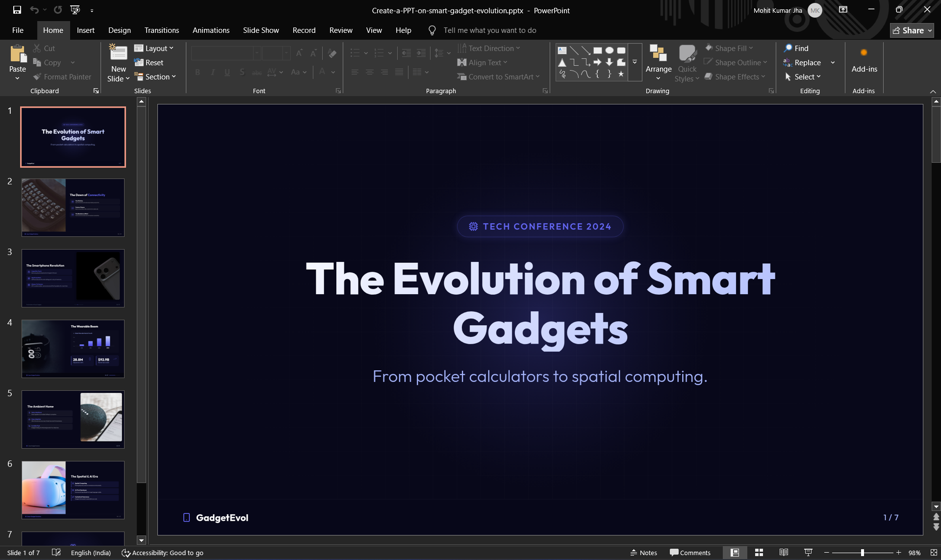This screenshot has height=560, width=941.
Task: Click the English (India) language indicator
Action: pos(91,553)
